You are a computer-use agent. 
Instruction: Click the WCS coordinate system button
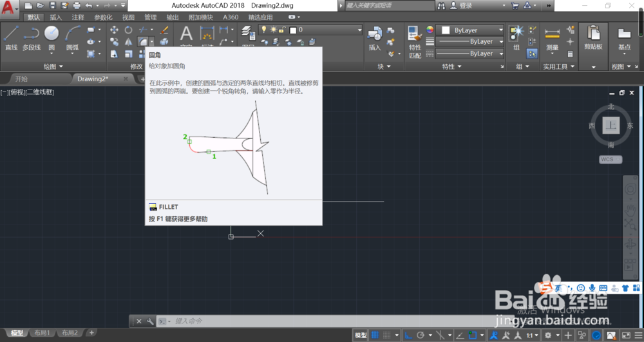[611, 159]
